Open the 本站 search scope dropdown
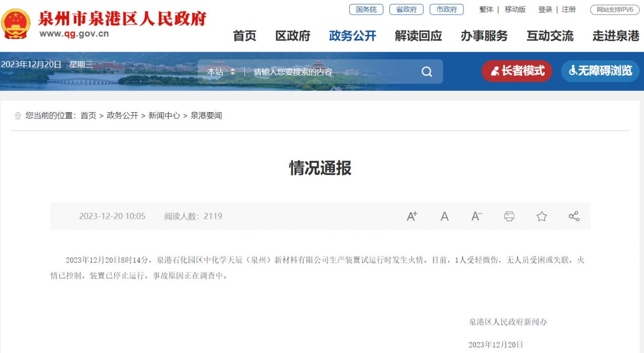 tap(221, 72)
